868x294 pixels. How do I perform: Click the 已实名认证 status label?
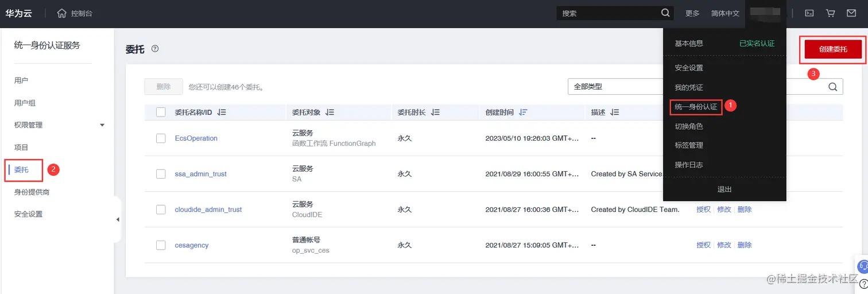[757, 44]
